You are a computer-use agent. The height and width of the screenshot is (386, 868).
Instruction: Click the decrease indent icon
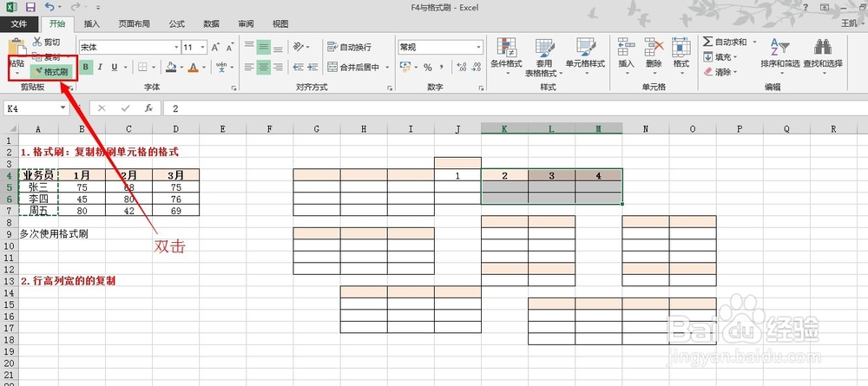click(299, 67)
